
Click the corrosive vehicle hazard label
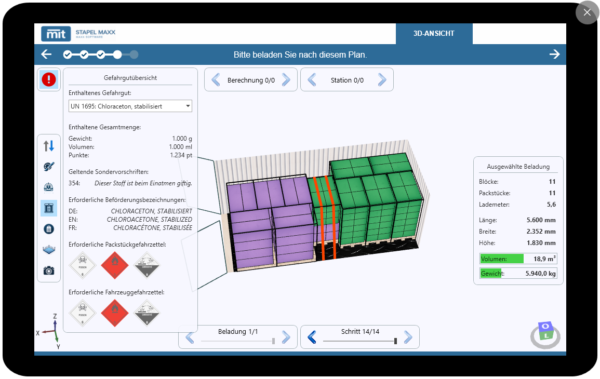point(147,313)
